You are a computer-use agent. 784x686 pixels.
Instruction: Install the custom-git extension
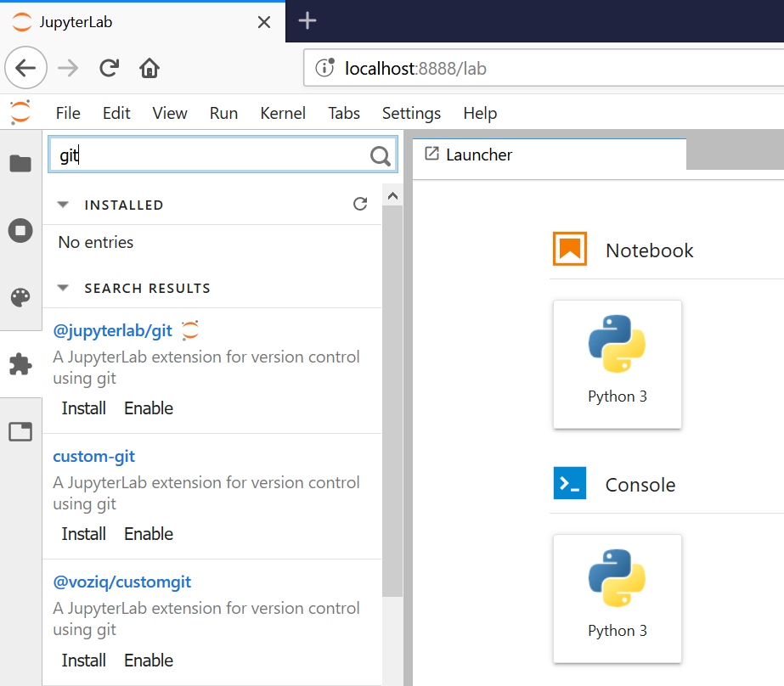coord(83,534)
